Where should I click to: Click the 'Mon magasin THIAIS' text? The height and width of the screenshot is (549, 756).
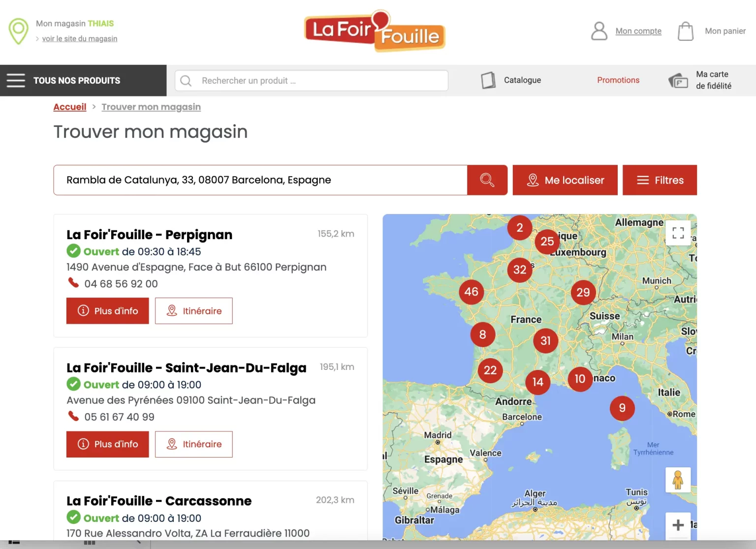point(75,24)
